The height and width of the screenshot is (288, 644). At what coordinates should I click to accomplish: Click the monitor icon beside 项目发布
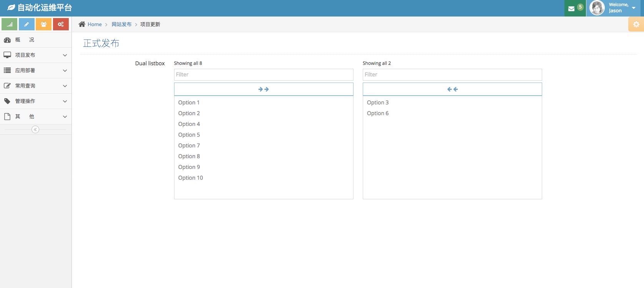coord(7,55)
